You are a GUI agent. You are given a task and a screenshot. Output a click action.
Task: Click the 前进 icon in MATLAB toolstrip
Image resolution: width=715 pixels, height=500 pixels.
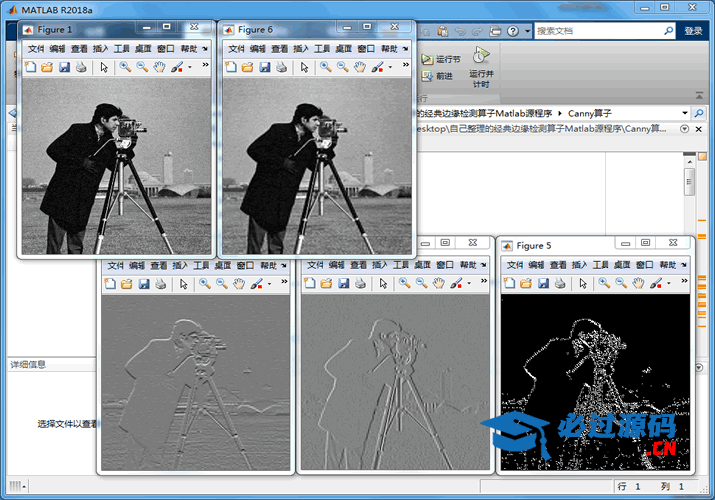(428, 76)
